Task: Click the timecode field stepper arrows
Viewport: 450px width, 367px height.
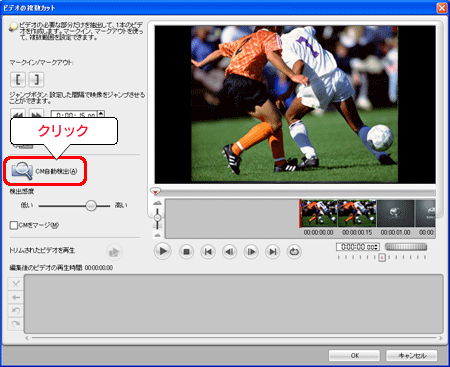Action: click(377, 247)
